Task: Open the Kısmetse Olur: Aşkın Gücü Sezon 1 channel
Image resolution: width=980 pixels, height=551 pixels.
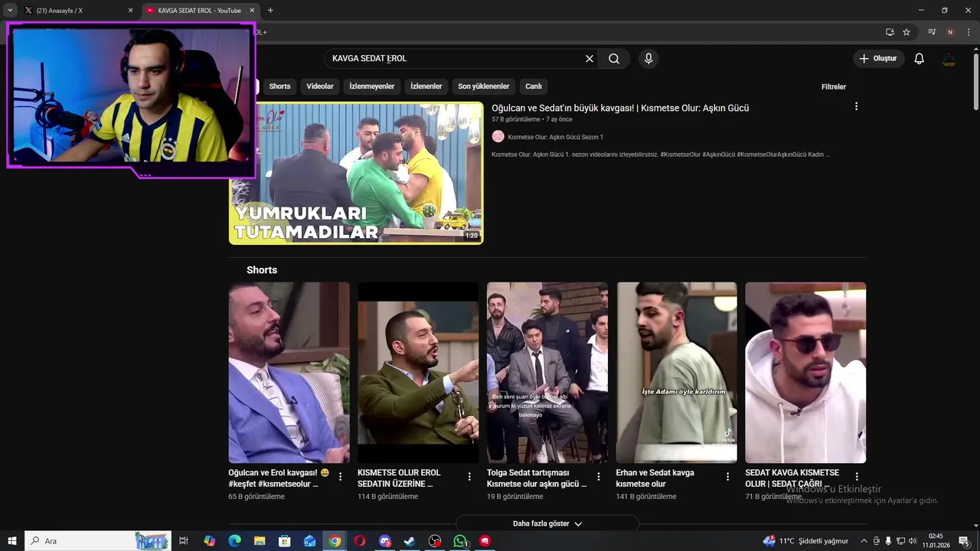Action: 555,137
